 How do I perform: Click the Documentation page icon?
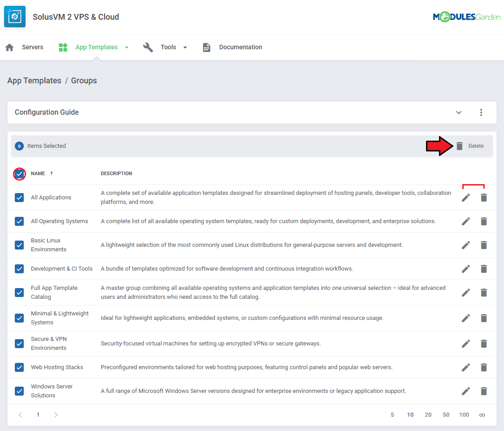click(206, 47)
